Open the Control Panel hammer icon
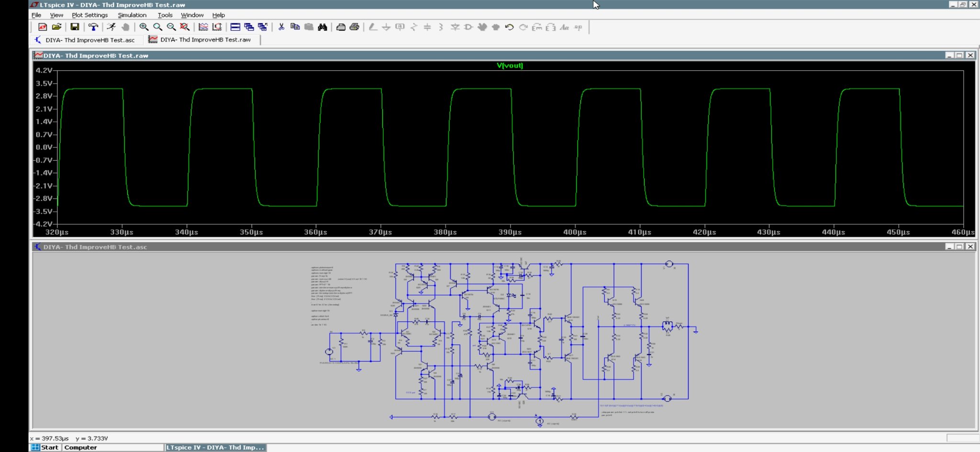 [x=93, y=27]
